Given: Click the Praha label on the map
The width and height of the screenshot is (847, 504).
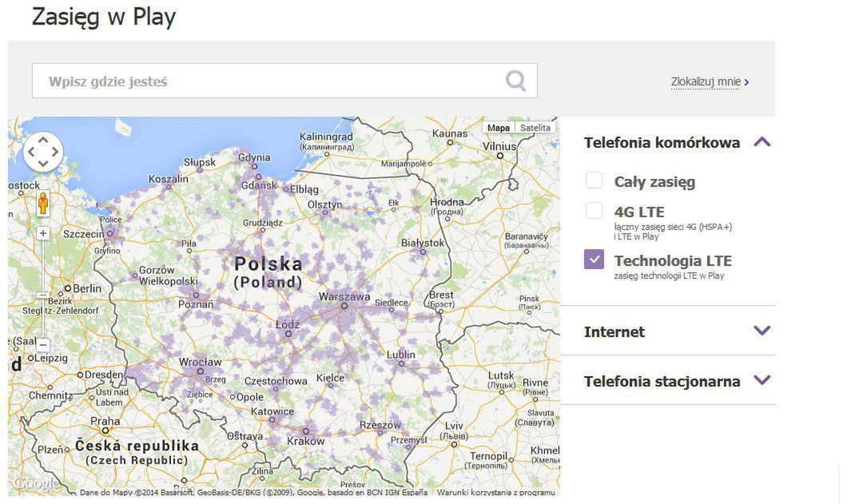Looking at the screenshot, I should click(x=105, y=421).
